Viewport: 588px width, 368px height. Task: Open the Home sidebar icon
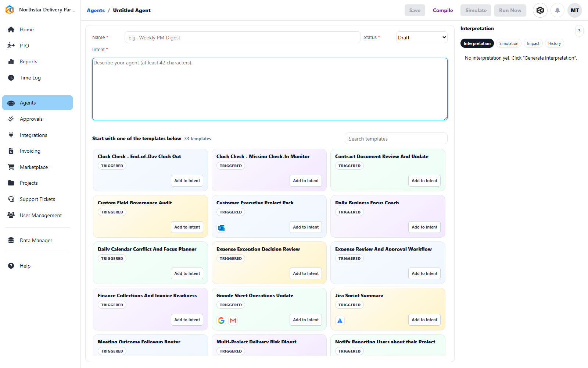pos(11,29)
